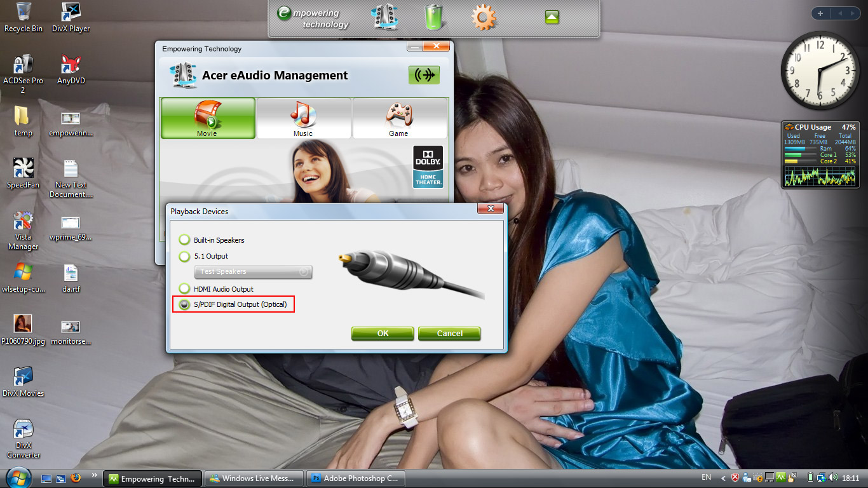Select the SpeedFan desktop shortcut
868x488 pixels.
tap(24, 173)
